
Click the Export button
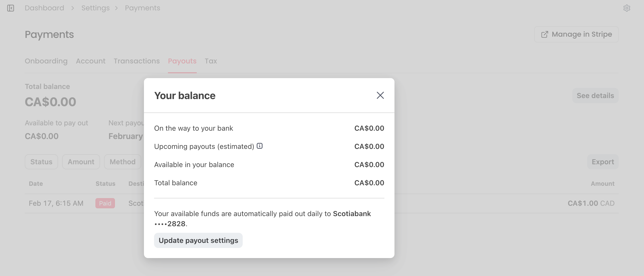tap(603, 162)
